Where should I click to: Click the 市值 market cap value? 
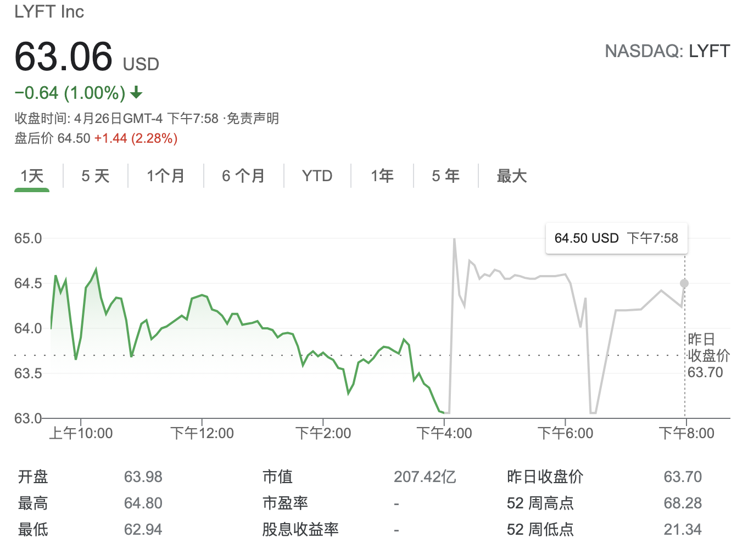click(x=425, y=477)
